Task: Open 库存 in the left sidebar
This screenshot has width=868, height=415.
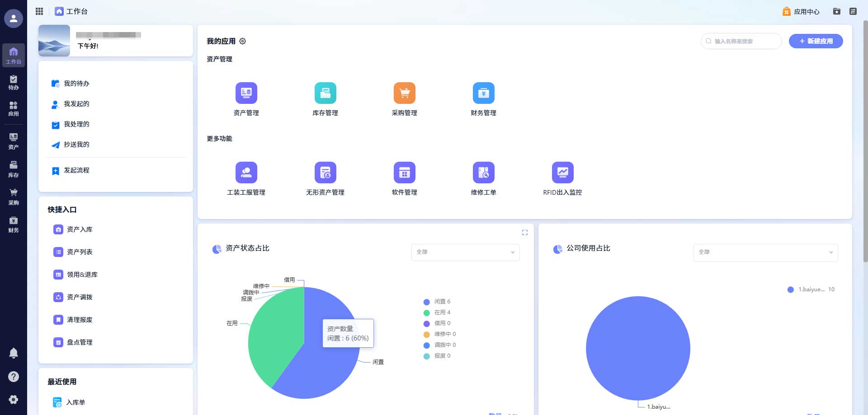Action: pos(14,169)
